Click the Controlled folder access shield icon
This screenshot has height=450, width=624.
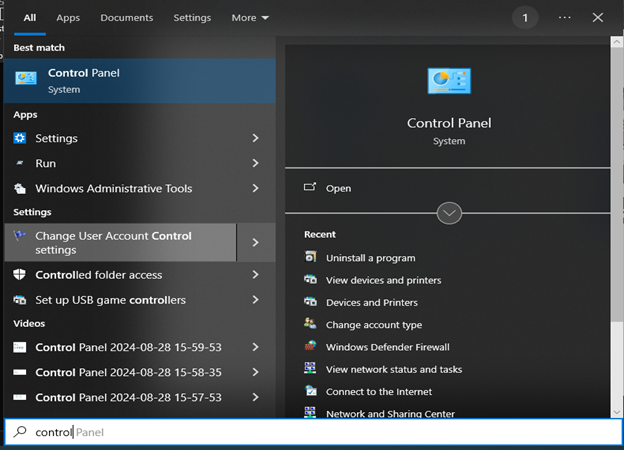[x=20, y=275]
